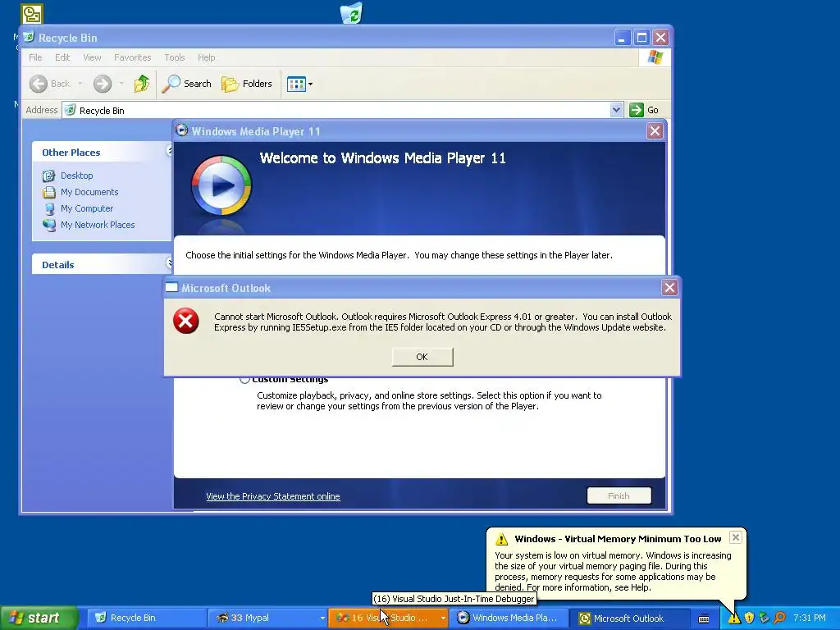The width and height of the screenshot is (840, 630).
Task: Click the Windows Media Player title bar icon
Action: point(181,130)
